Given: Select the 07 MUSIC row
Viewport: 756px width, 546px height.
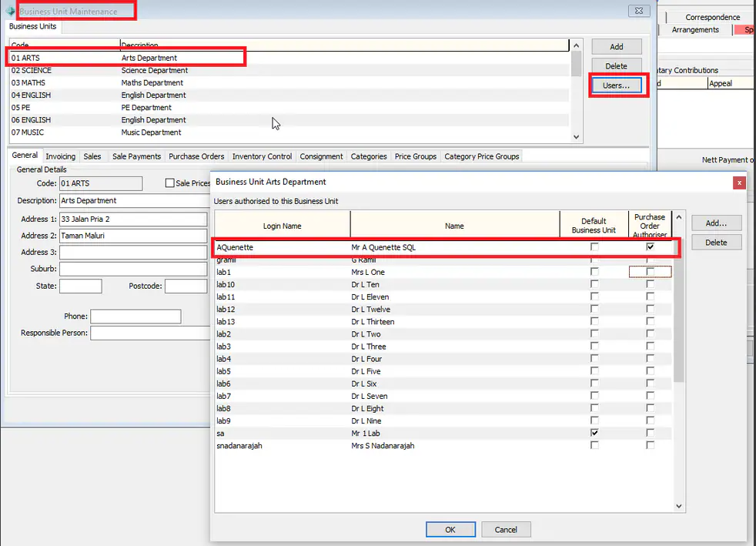Looking at the screenshot, I should tap(289, 132).
